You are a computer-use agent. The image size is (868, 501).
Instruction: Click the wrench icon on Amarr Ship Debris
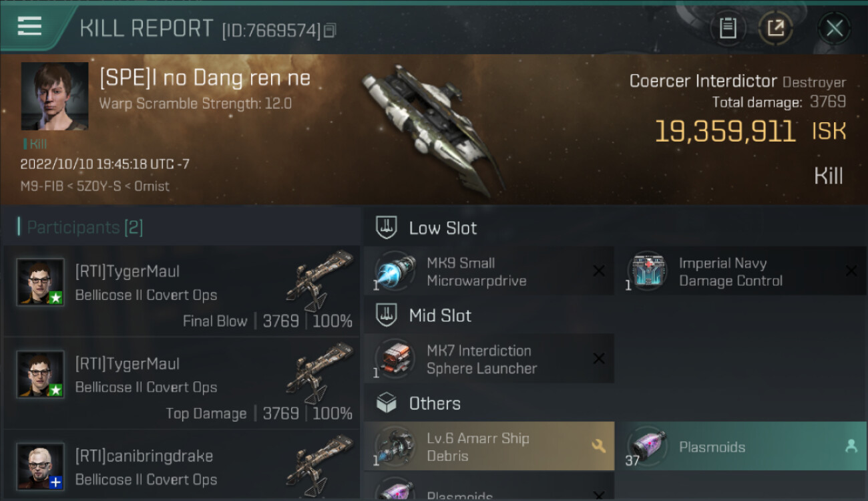(x=598, y=446)
